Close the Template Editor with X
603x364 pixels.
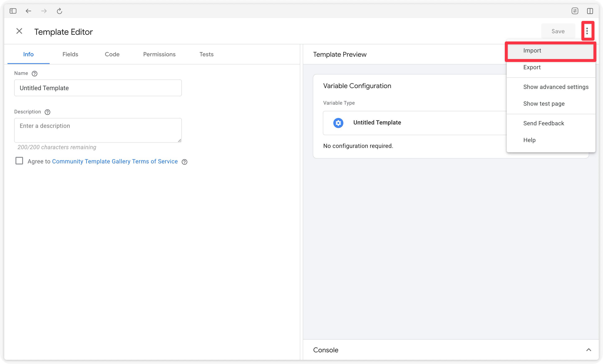pos(19,31)
